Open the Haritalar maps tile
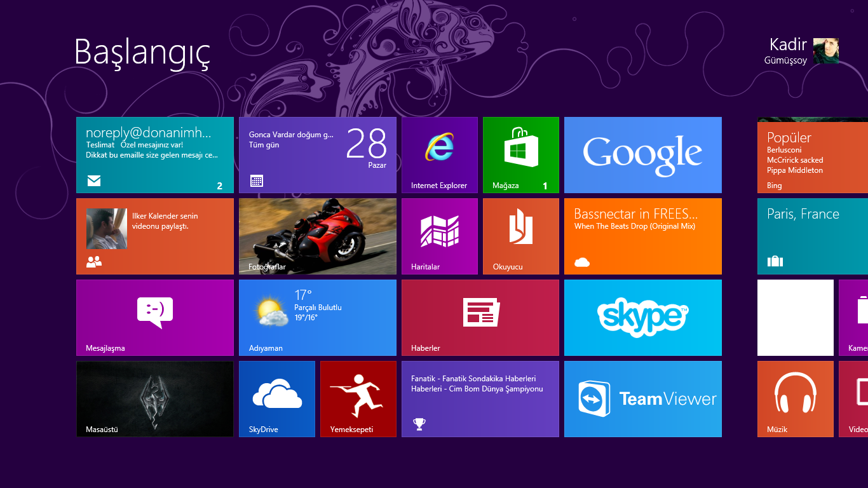868x488 pixels. (x=440, y=236)
